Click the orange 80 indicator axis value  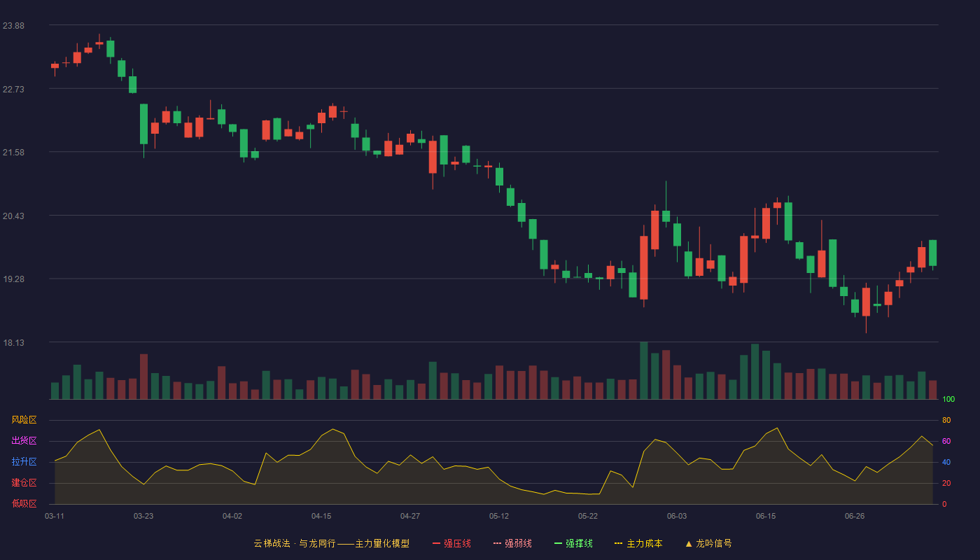coord(946,420)
